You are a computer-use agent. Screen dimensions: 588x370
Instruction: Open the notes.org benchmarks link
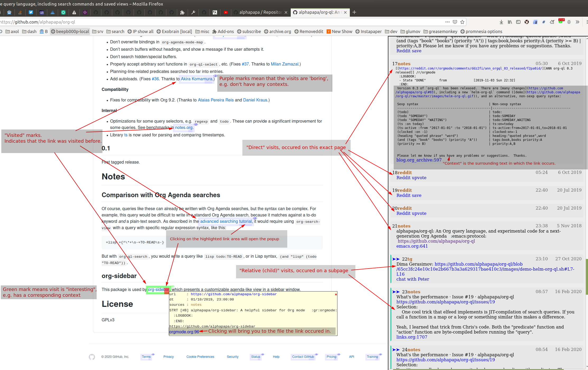click(184, 128)
